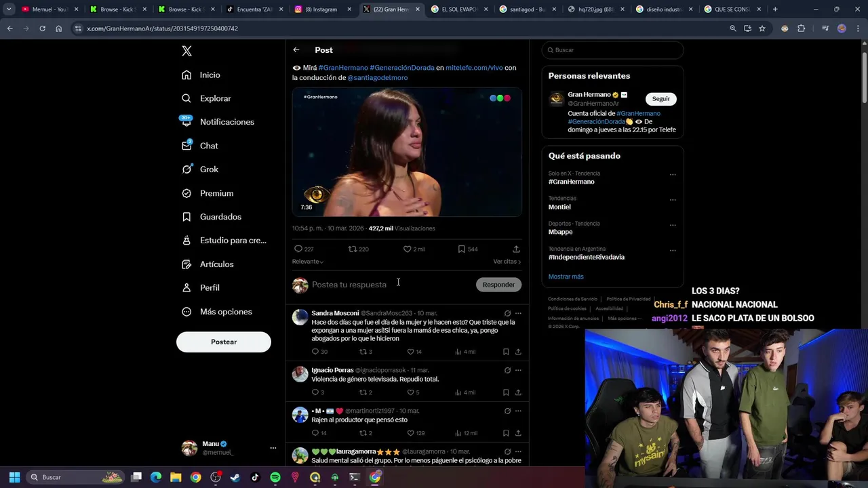Open the #GranHermano hashtag link in the post
This screenshot has height=488, width=868.
[343, 68]
